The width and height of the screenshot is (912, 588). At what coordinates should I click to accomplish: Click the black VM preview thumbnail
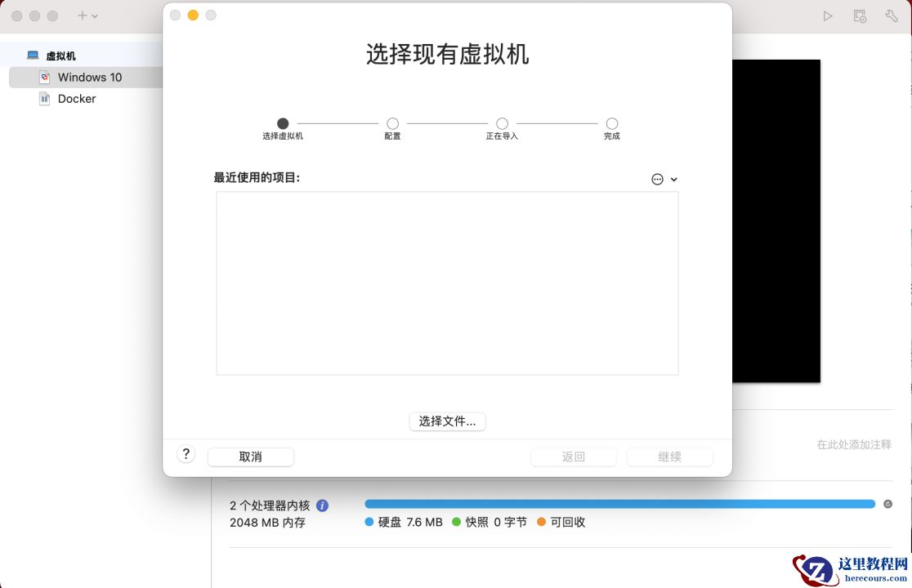pos(776,220)
